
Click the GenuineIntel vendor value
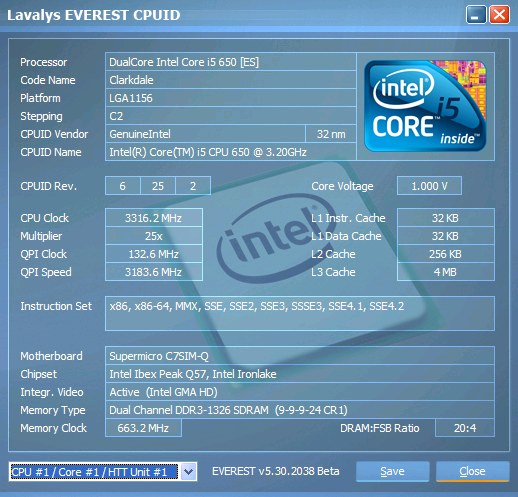pyautogui.click(x=205, y=134)
